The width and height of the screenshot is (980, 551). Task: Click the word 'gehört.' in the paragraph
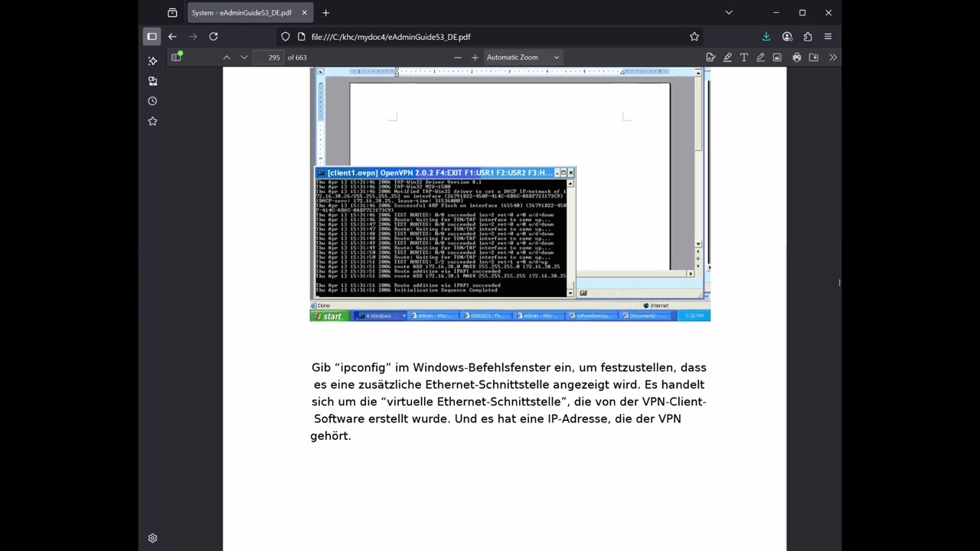click(x=331, y=436)
